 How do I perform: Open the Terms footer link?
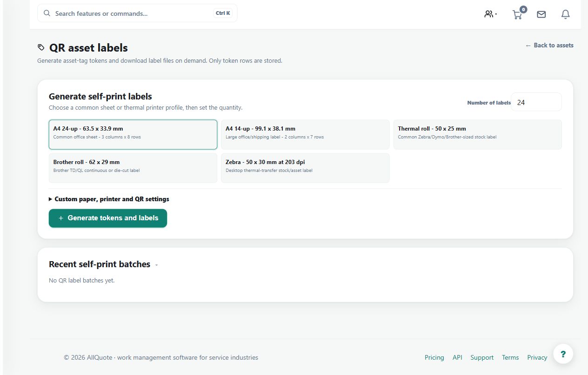510,357
